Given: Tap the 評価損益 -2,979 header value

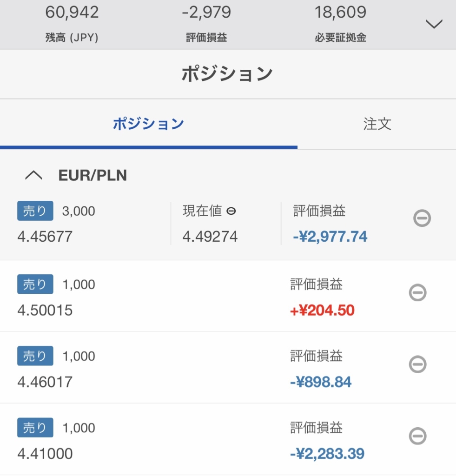Looking at the screenshot, I should pos(206,24).
